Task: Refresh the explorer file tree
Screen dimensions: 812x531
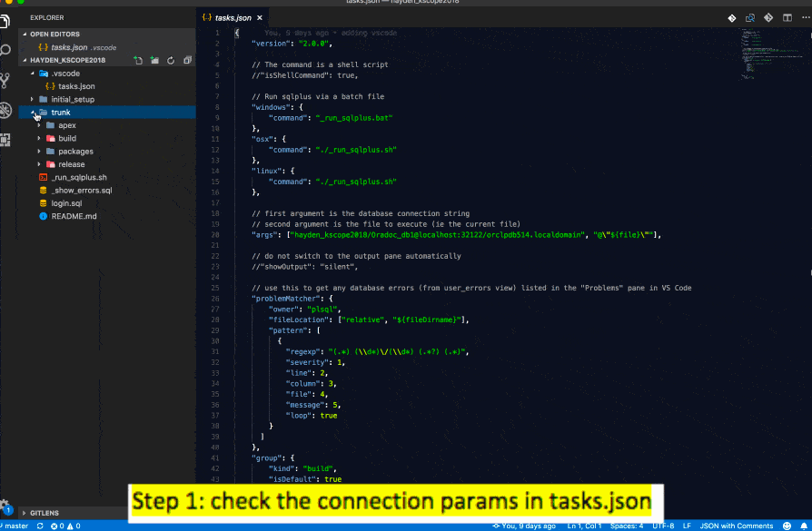Action: [171, 60]
